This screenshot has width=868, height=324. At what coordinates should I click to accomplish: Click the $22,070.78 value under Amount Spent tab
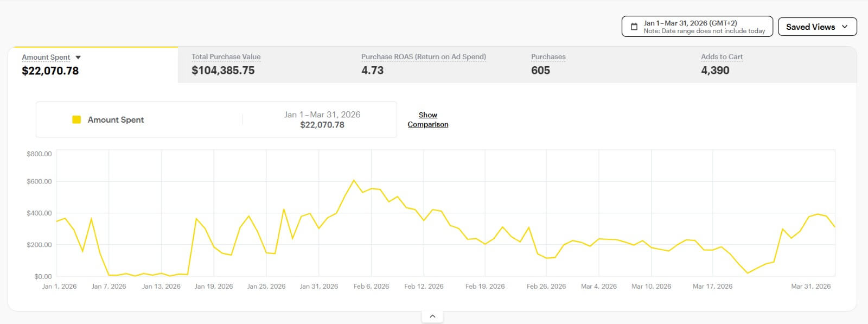click(x=50, y=71)
